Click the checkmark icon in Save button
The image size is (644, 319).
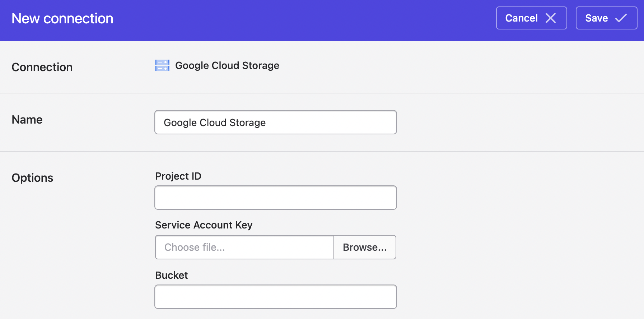coord(621,18)
